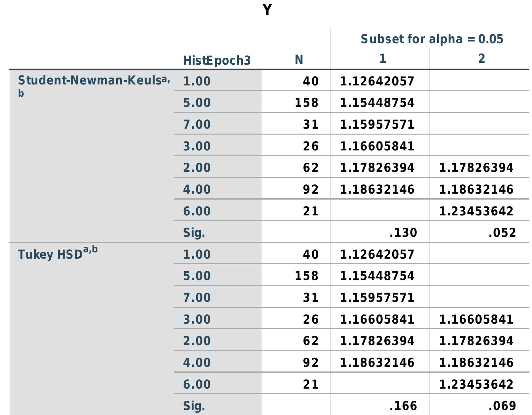532x415 pixels.
Task: Click N value 92 in Tukey HSD section
Action: tap(310, 362)
